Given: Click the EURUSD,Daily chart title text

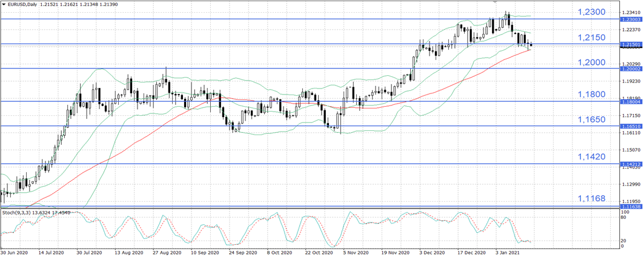Looking at the screenshot, I should [22, 3].
